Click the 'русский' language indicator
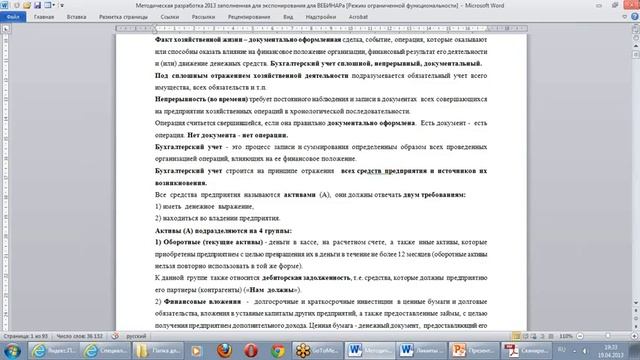Image resolution: width=640 pixels, height=360 pixels. click(136, 336)
